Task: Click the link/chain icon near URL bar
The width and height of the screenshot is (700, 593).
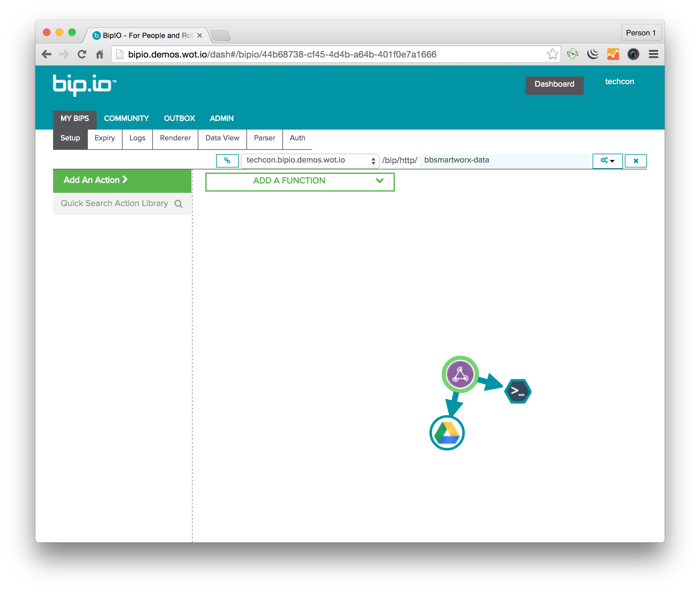Action: click(x=227, y=160)
